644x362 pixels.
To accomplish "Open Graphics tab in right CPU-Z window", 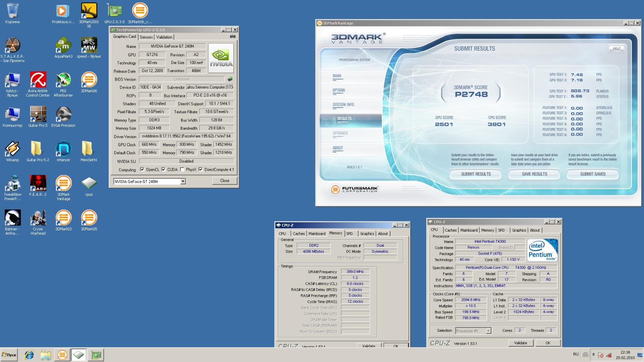I will point(519,230).
